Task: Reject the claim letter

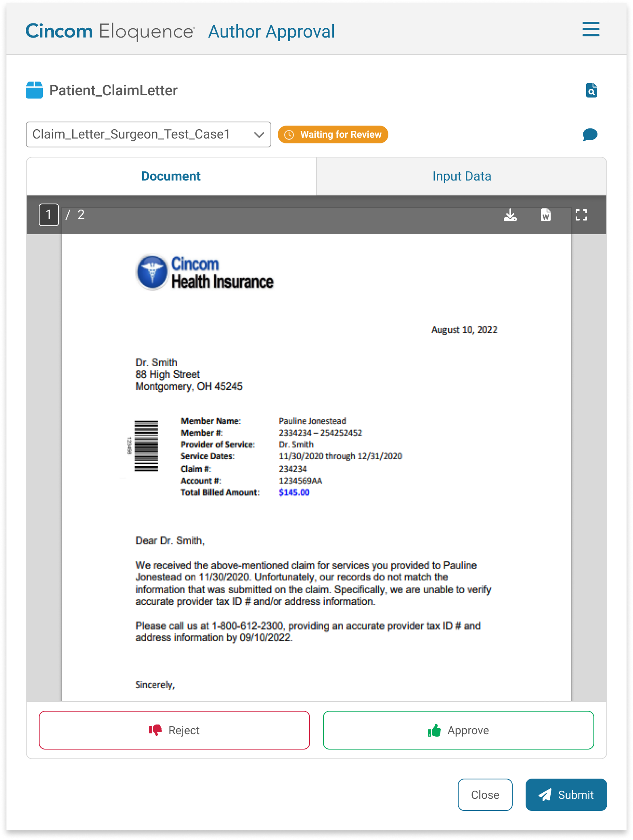Action: click(174, 730)
